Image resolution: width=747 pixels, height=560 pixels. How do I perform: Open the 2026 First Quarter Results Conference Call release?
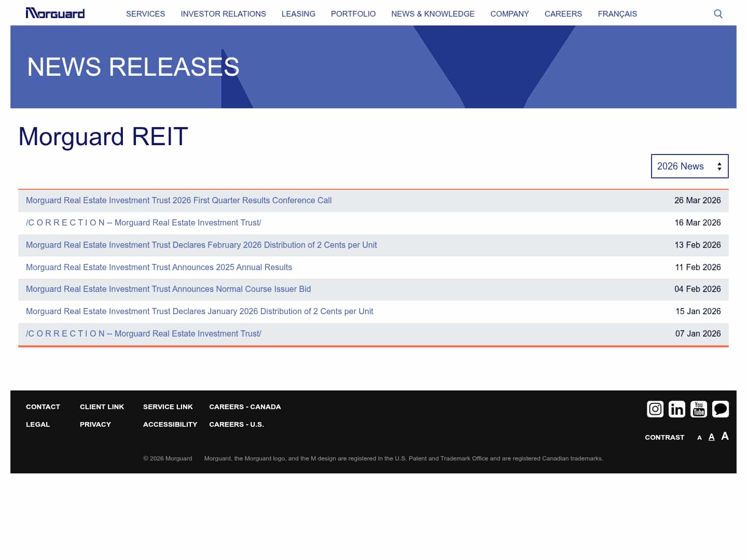tap(179, 200)
